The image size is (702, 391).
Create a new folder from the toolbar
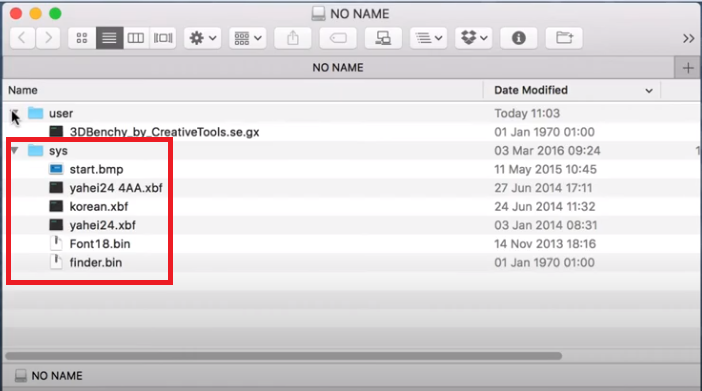coord(564,38)
